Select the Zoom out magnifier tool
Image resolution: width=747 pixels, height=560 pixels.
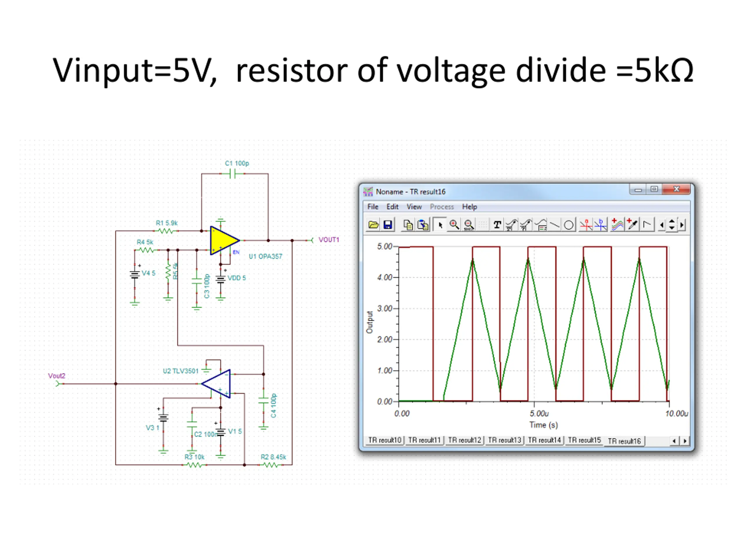pos(469,225)
